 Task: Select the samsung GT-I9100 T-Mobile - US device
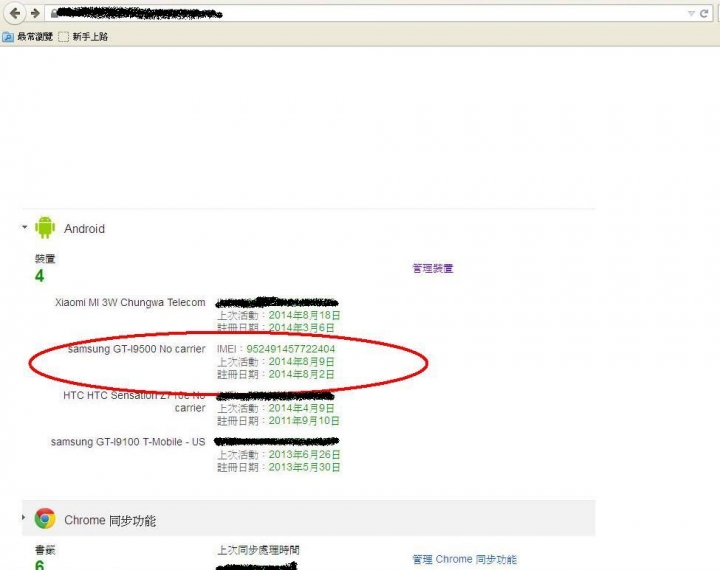click(128, 442)
